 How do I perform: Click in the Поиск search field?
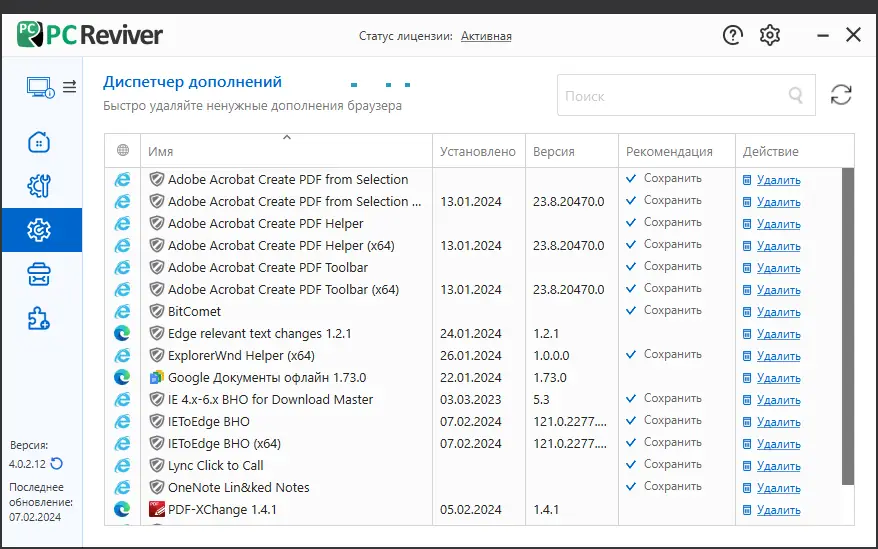(x=670, y=96)
